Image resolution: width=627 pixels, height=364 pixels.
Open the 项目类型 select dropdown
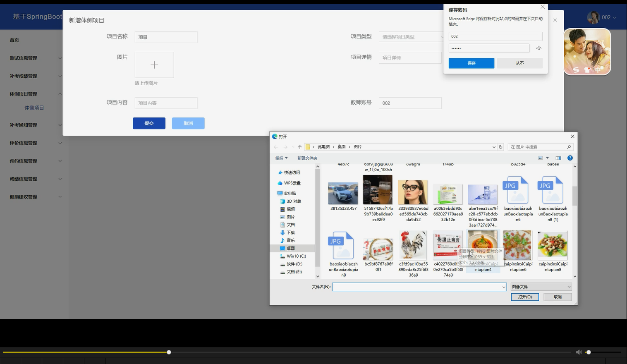click(x=411, y=37)
